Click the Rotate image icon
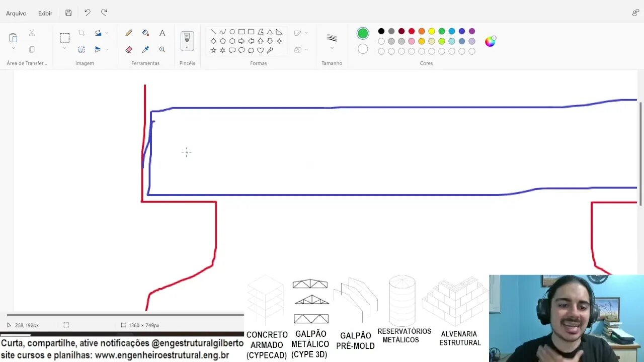Viewport: 644px width, 362px height. [x=98, y=33]
